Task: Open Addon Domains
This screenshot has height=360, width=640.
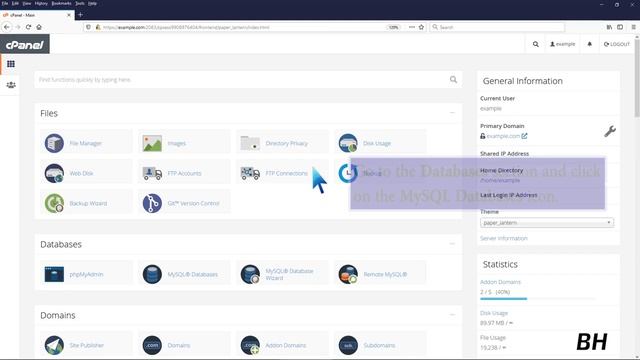Action: pyautogui.click(x=250, y=345)
